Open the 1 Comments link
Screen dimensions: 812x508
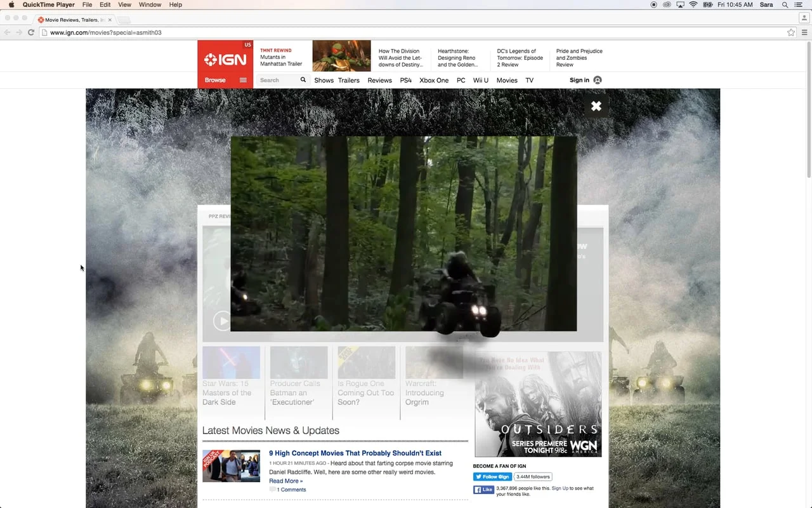[291, 490]
